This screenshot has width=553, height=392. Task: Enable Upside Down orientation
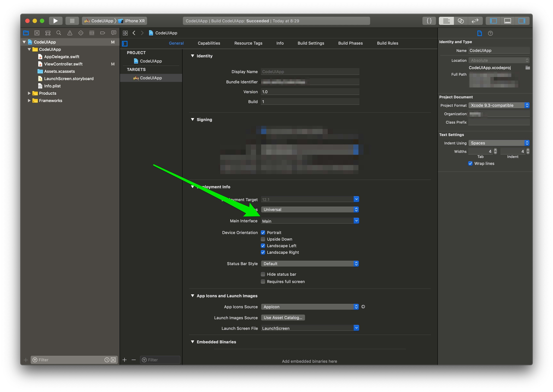coord(263,239)
